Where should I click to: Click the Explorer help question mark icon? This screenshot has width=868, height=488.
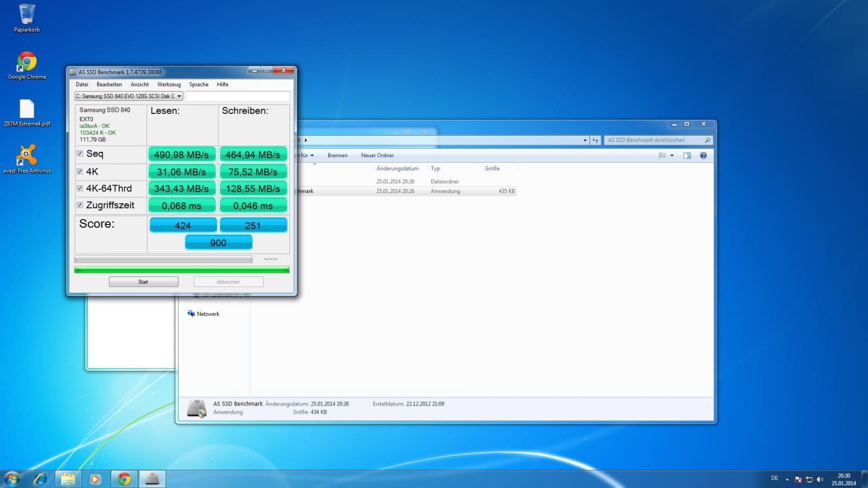click(703, 156)
